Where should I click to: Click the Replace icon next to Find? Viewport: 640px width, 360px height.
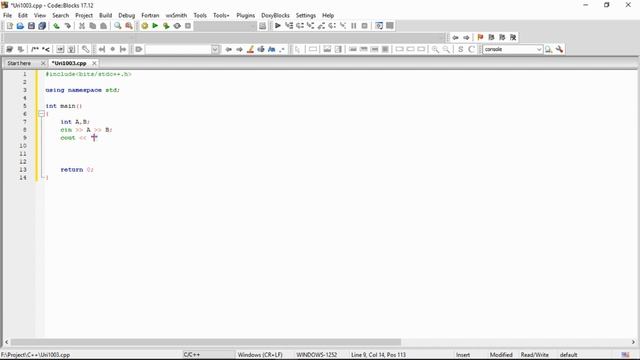point(129,26)
